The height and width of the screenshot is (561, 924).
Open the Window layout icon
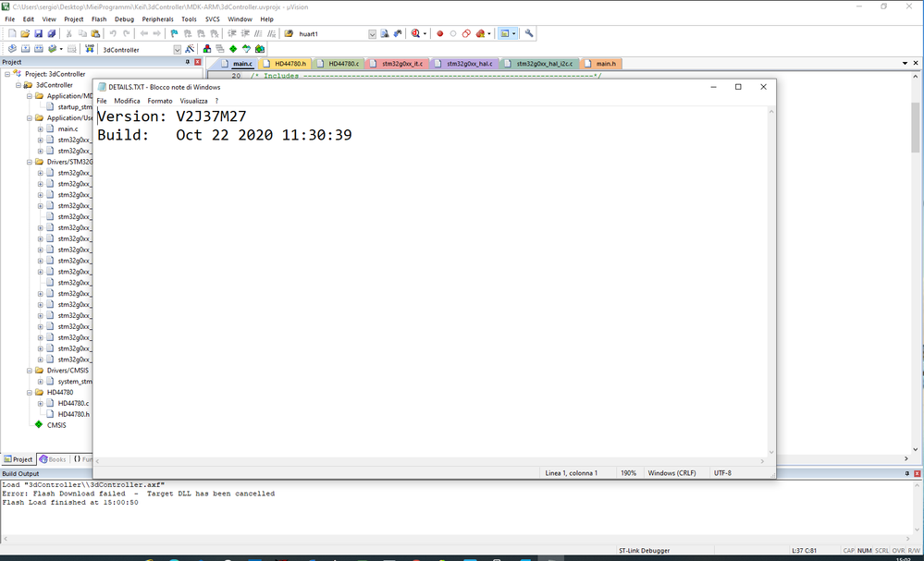[504, 33]
